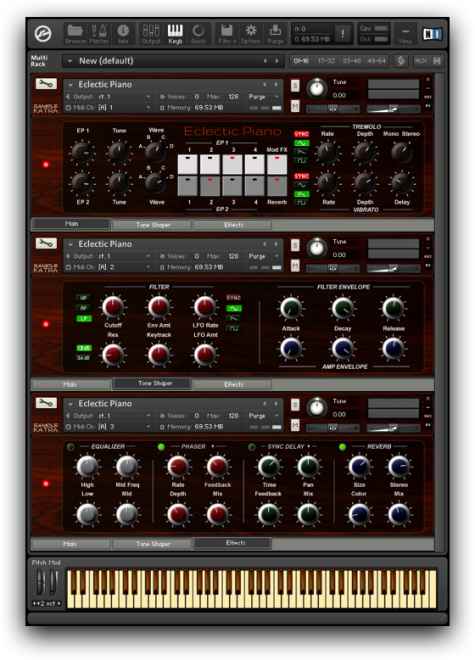Viewport: 475px width, 660px height.
Task: Click the wrench edit icon of channel 1 instrument
Action: 45,84
